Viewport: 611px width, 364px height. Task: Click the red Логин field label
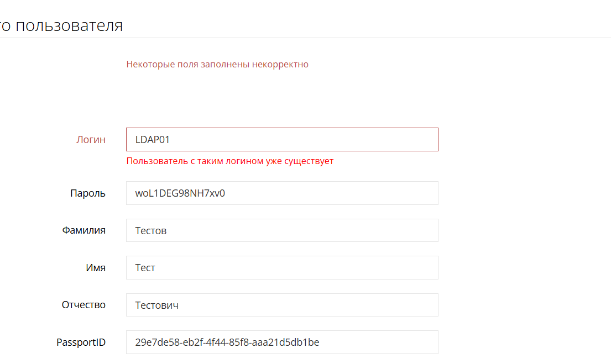click(x=91, y=140)
